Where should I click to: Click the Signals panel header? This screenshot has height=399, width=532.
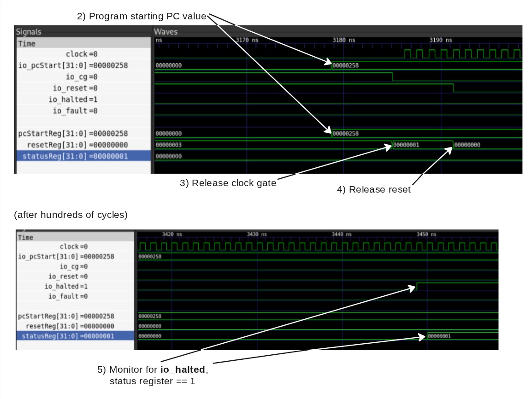tap(29, 32)
